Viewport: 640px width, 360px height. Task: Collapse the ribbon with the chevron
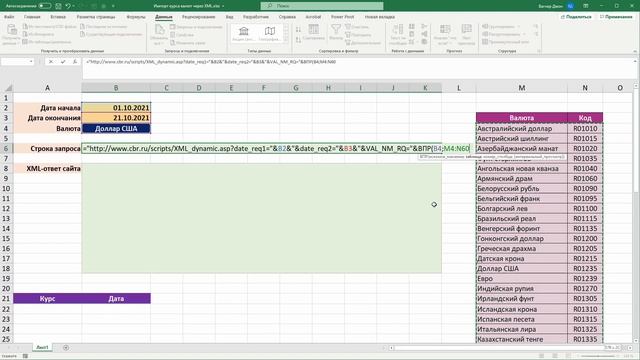[x=635, y=51]
